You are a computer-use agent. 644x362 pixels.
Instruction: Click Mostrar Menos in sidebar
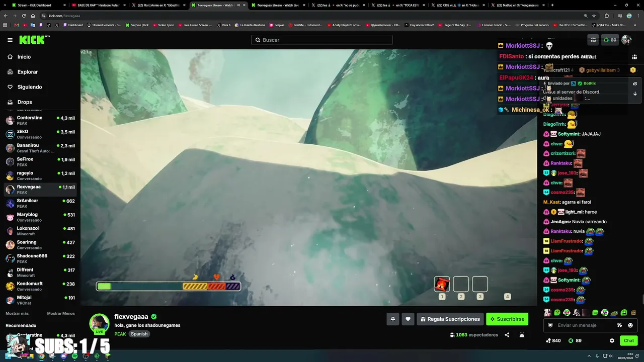[x=61, y=313]
